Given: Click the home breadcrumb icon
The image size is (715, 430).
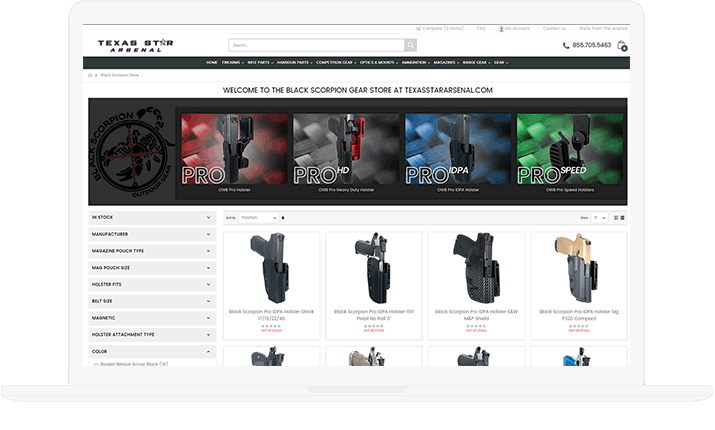Looking at the screenshot, I should pyautogui.click(x=90, y=75).
